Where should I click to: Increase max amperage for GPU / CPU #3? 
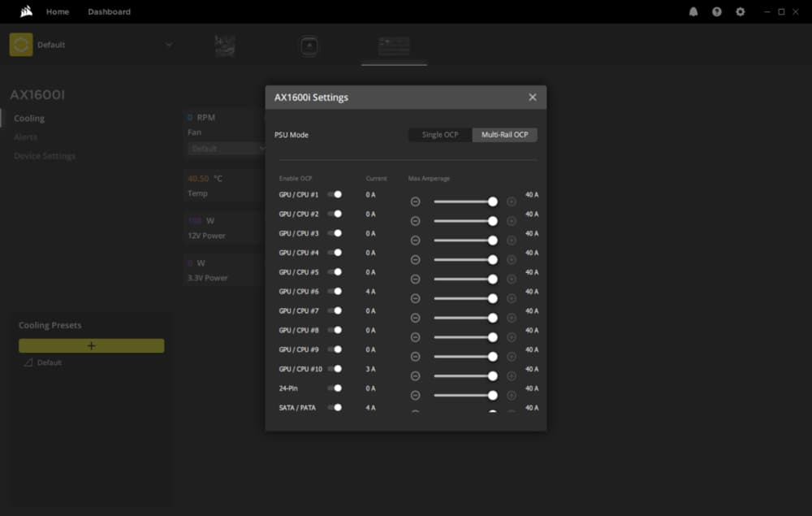[x=511, y=241]
